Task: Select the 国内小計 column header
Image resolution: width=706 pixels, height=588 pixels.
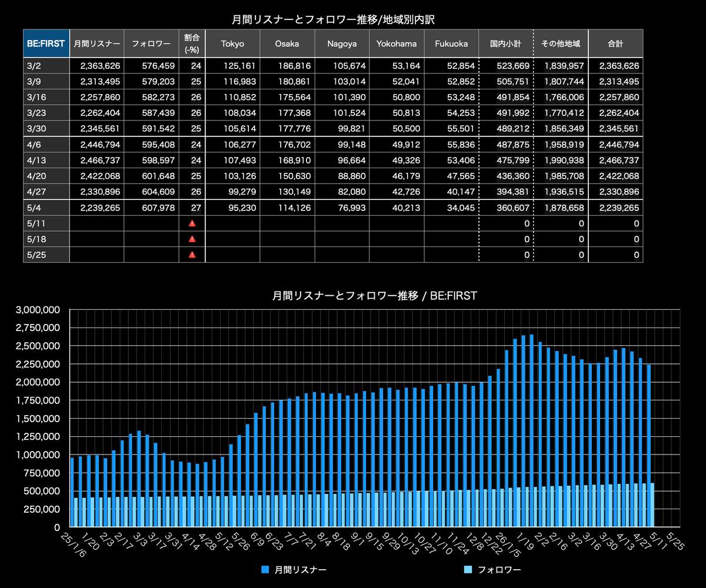Action: [506, 44]
